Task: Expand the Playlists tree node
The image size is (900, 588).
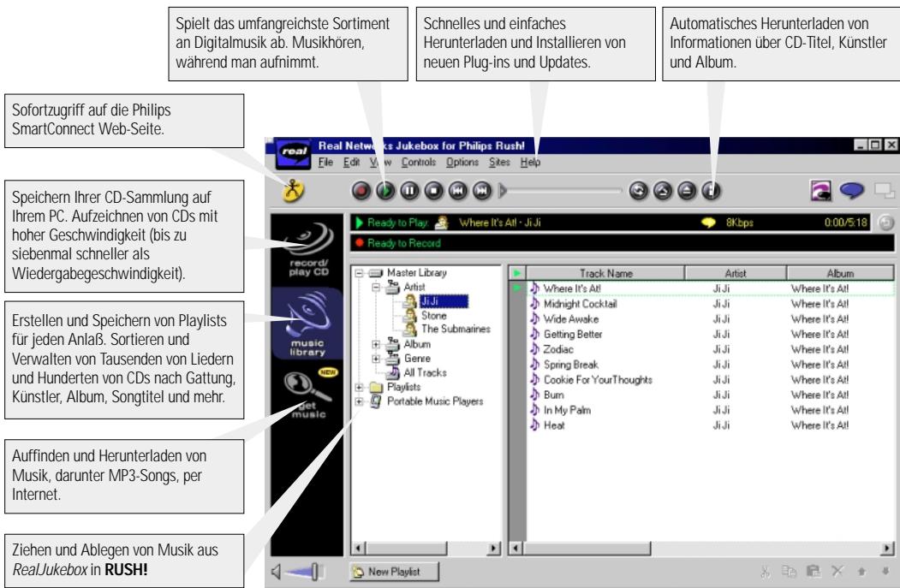Action: tap(360, 387)
